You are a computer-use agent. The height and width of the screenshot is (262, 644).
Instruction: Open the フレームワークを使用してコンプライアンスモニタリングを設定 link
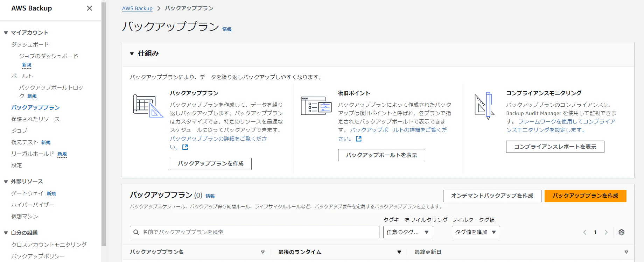pyautogui.click(x=561, y=126)
